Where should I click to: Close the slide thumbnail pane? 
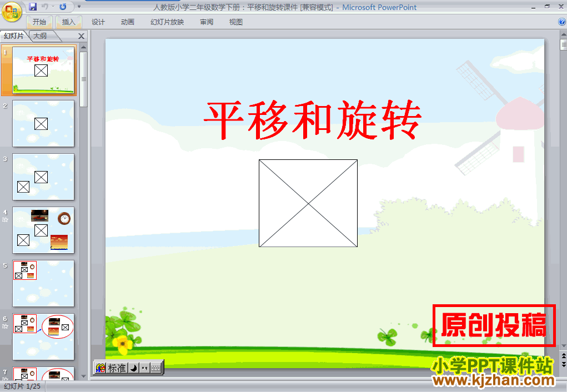(82, 36)
